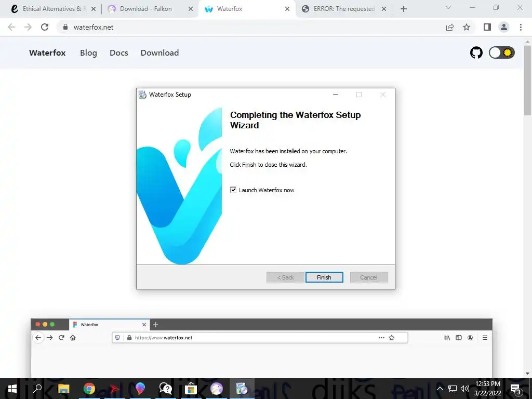This screenshot has width=532, height=399.
Task: Close the Ethical Alternatives tab
Action: [94, 9]
